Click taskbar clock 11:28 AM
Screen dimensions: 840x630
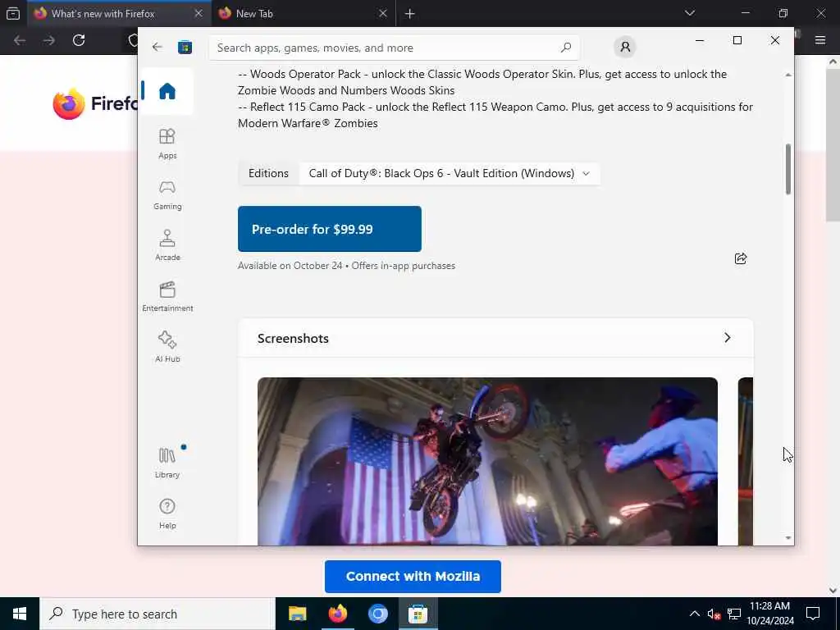(x=769, y=614)
